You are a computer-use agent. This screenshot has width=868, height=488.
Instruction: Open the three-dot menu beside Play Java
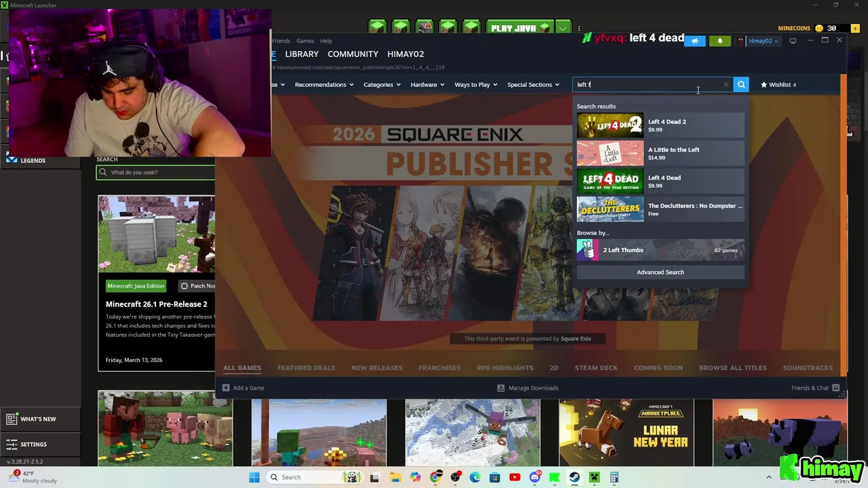pos(579,28)
